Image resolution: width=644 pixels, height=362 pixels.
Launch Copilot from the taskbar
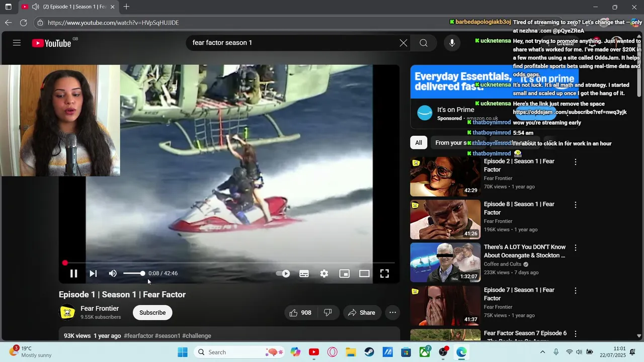pos(295,352)
